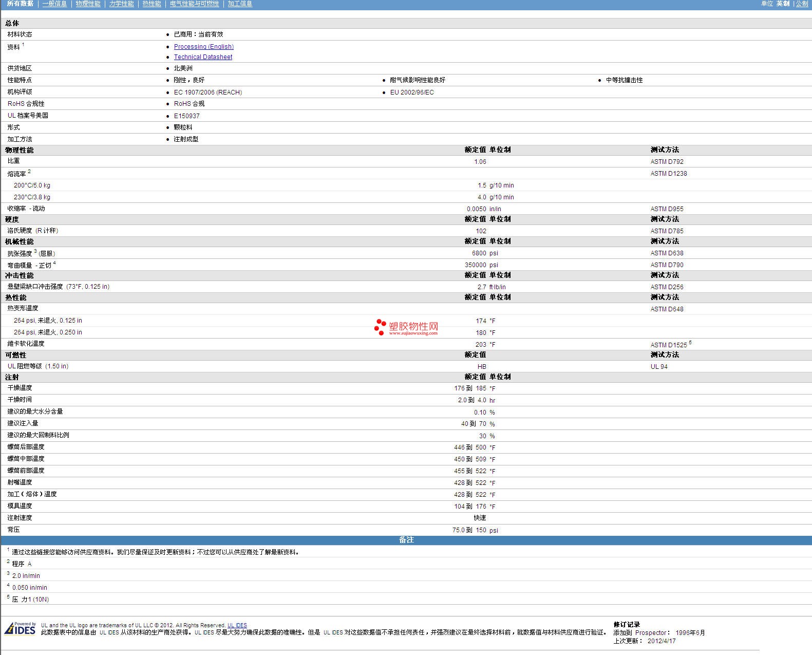Select 英制 units option
Image resolution: width=812 pixels, height=655 pixels.
point(783,4)
